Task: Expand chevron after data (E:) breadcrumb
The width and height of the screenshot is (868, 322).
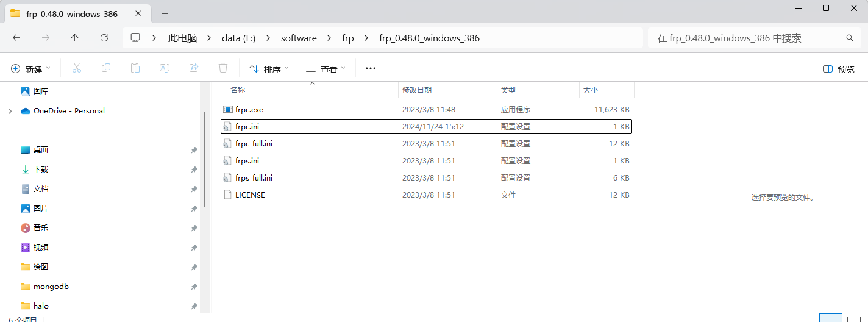Action: click(268, 38)
